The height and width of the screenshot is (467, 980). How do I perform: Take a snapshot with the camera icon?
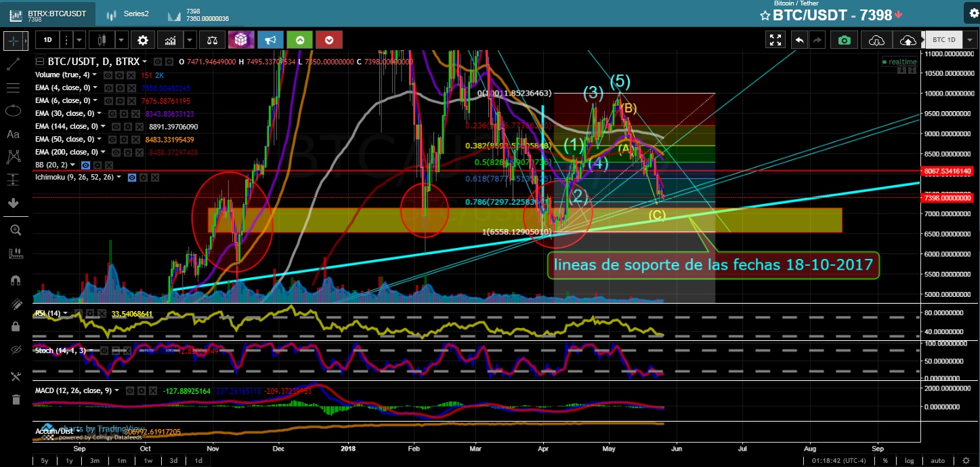[845, 40]
